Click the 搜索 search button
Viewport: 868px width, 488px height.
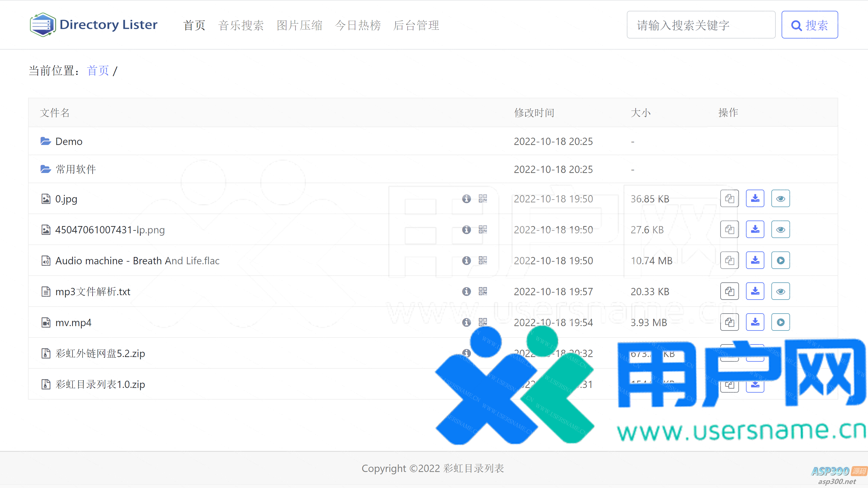(x=809, y=25)
